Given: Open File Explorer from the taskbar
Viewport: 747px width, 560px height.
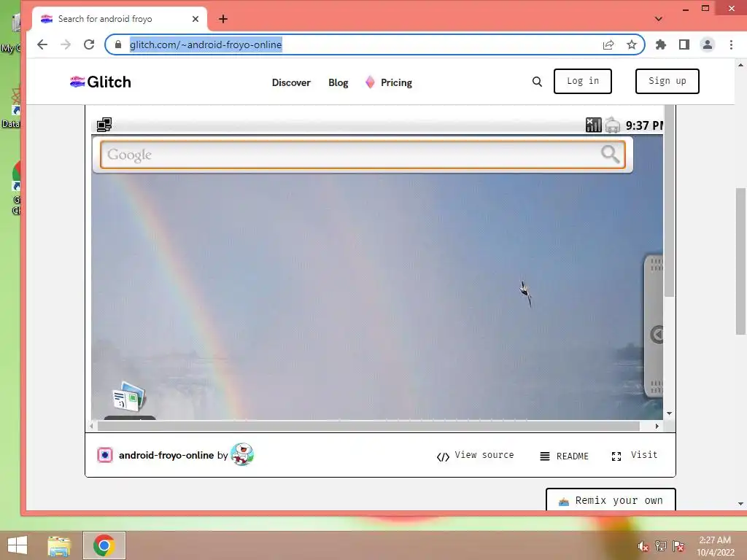Looking at the screenshot, I should point(59,545).
